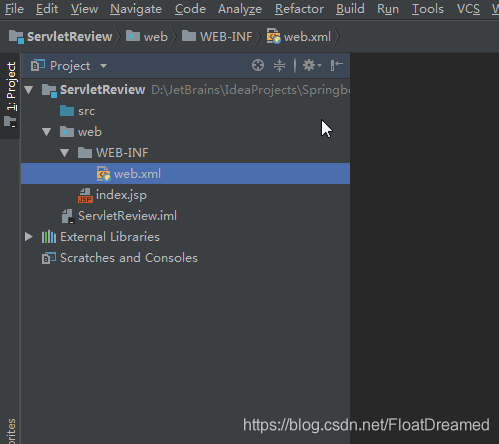Open the View menu
This screenshot has width=499, height=444.
tap(84, 9)
